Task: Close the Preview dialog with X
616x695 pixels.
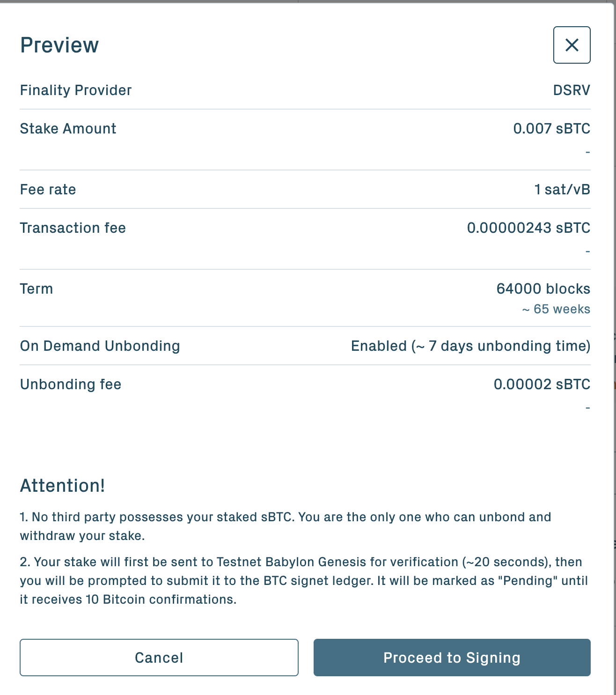Action: (572, 45)
